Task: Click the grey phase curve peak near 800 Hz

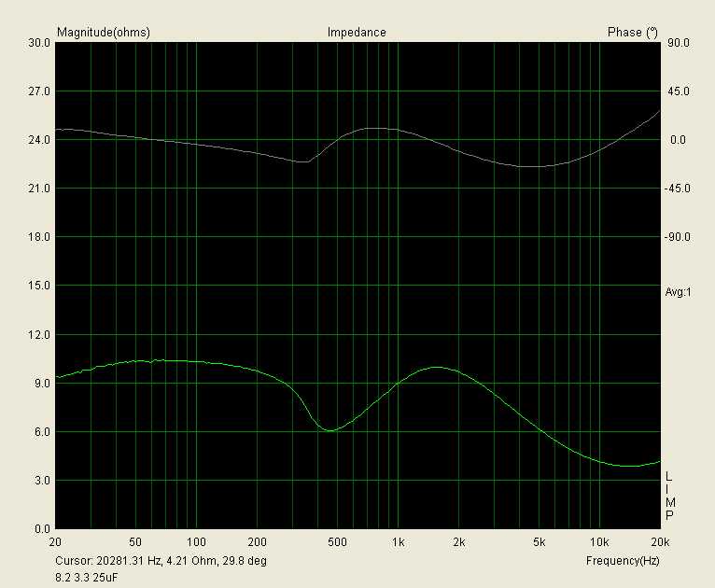Action: [374, 129]
